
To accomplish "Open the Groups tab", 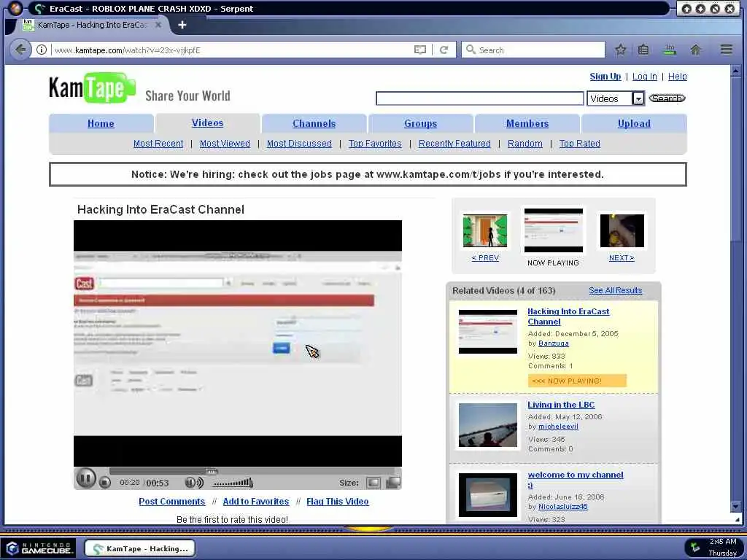I will point(420,123).
